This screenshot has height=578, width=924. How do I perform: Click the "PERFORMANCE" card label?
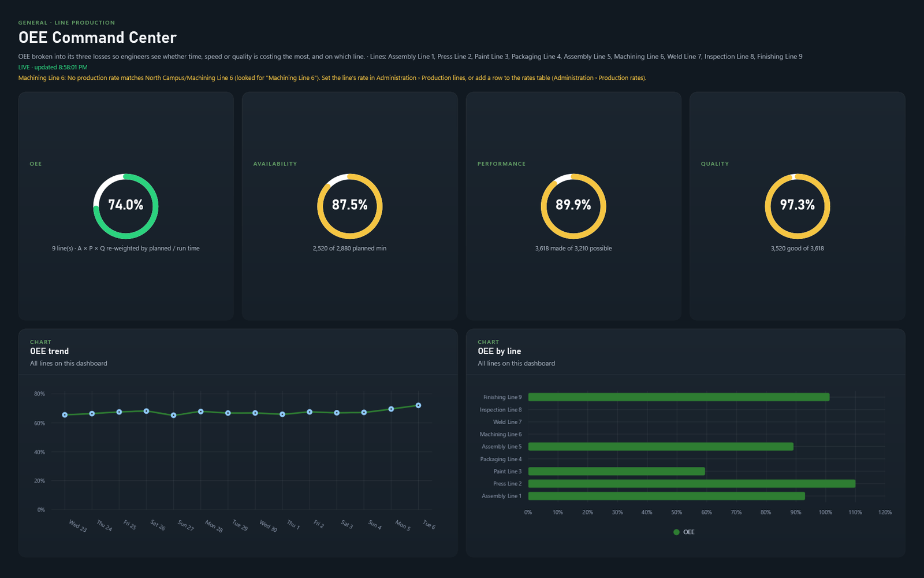tap(501, 164)
